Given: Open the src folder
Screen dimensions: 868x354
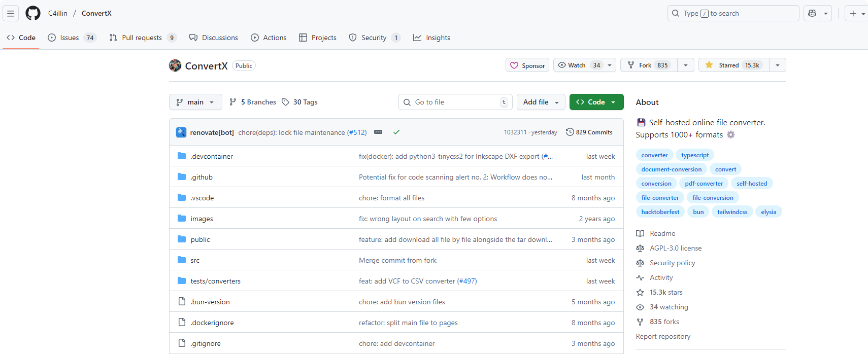Looking at the screenshot, I should pos(195,260).
